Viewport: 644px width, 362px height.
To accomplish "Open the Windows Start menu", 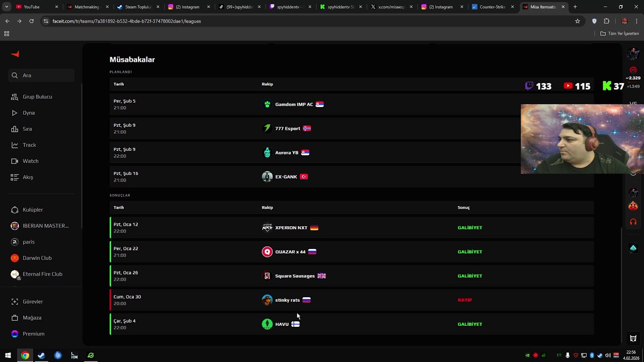I will tap(8, 355).
